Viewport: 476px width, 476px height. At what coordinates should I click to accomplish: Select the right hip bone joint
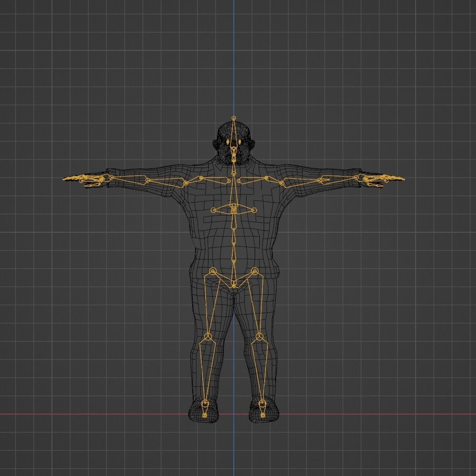click(255, 271)
